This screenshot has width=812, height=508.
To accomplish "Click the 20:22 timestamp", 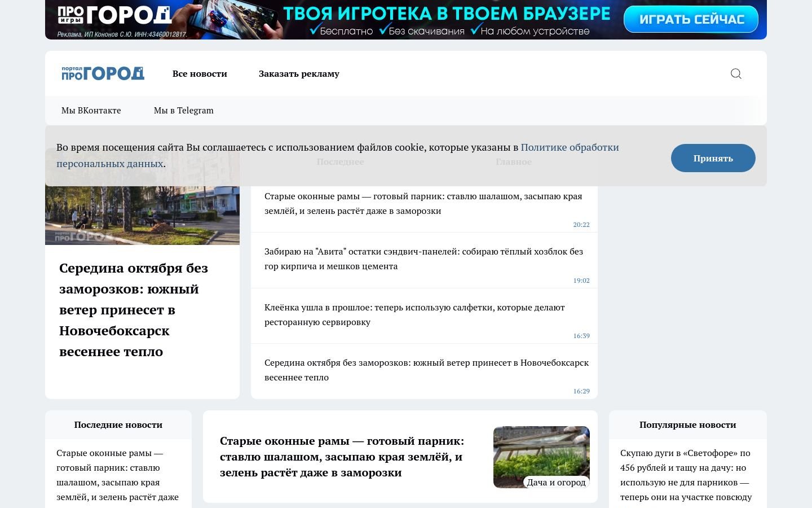I will click(x=581, y=225).
